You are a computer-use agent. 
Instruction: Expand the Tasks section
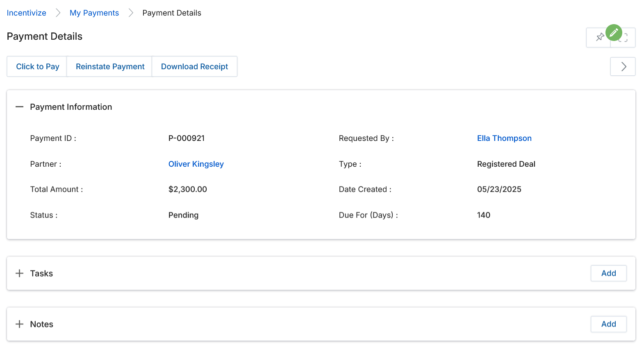pos(19,273)
